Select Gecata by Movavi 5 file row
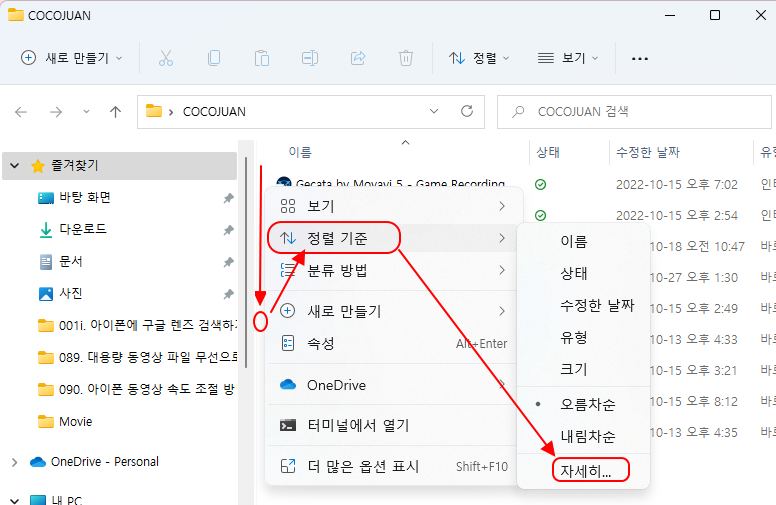This screenshot has height=505, width=776. click(x=399, y=184)
